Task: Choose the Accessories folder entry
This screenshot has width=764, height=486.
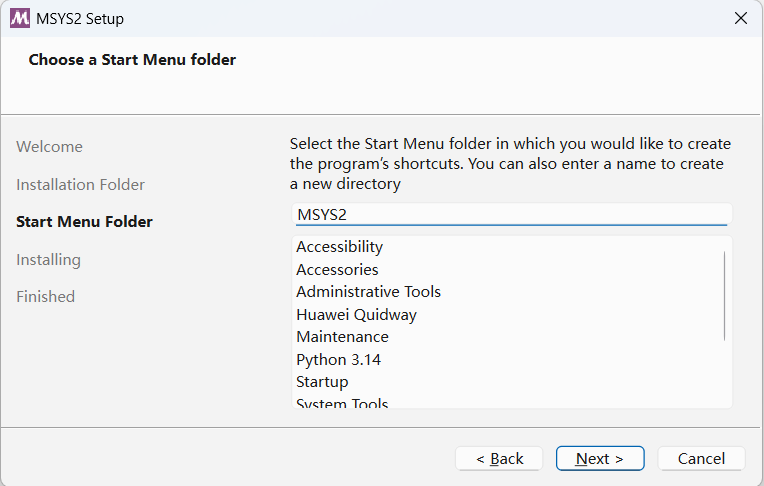Action: click(x=337, y=269)
